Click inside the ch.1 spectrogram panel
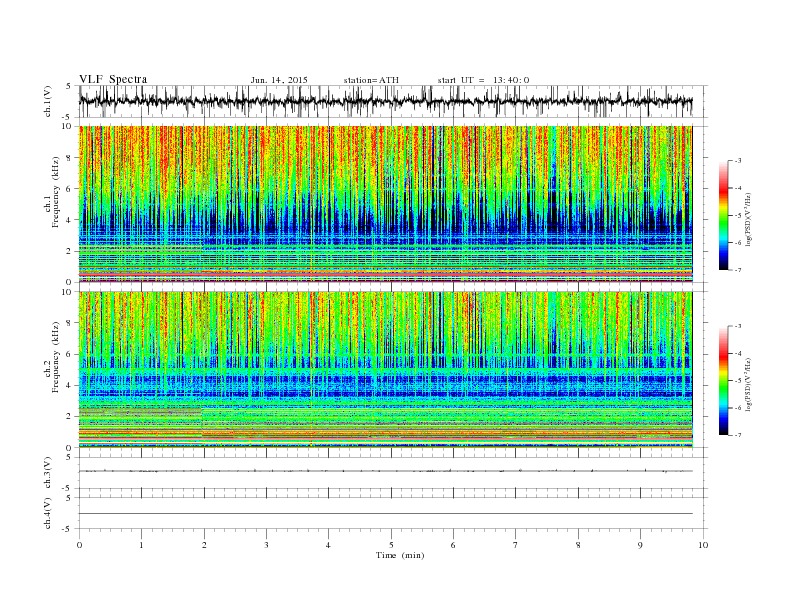This screenshot has height=612, width=792. click(385, 204)
